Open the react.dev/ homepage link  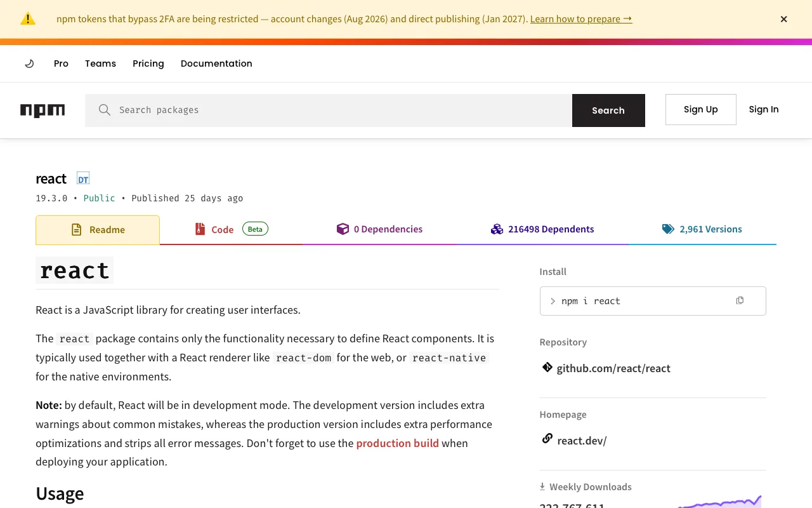(x=582, y=440)
